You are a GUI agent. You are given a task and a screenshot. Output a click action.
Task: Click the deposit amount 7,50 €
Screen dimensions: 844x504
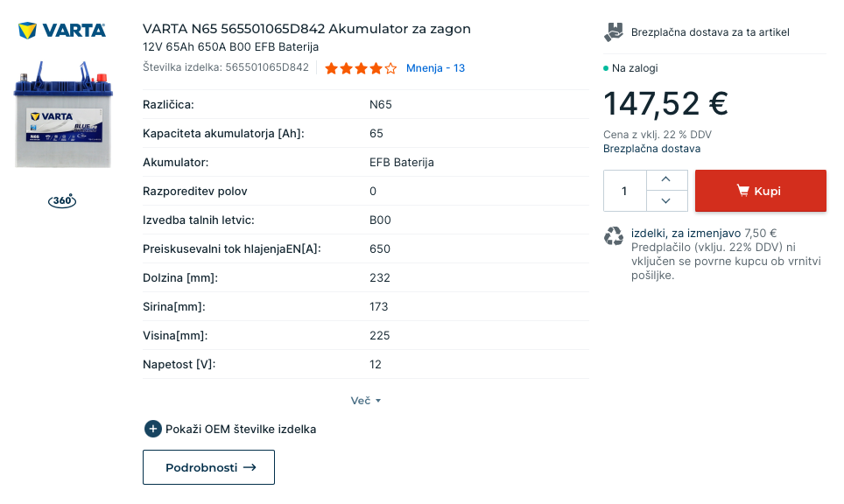(760, 234)
